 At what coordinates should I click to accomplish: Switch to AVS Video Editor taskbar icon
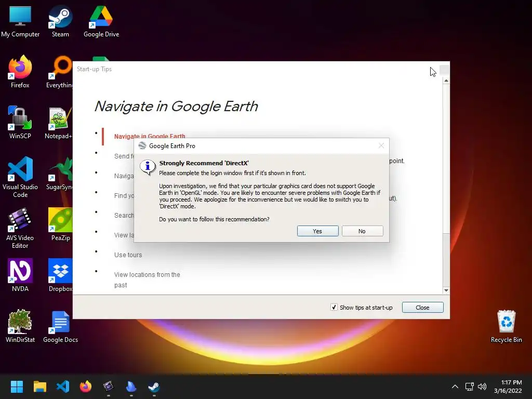pyautogui.click(x=108, y=387)
